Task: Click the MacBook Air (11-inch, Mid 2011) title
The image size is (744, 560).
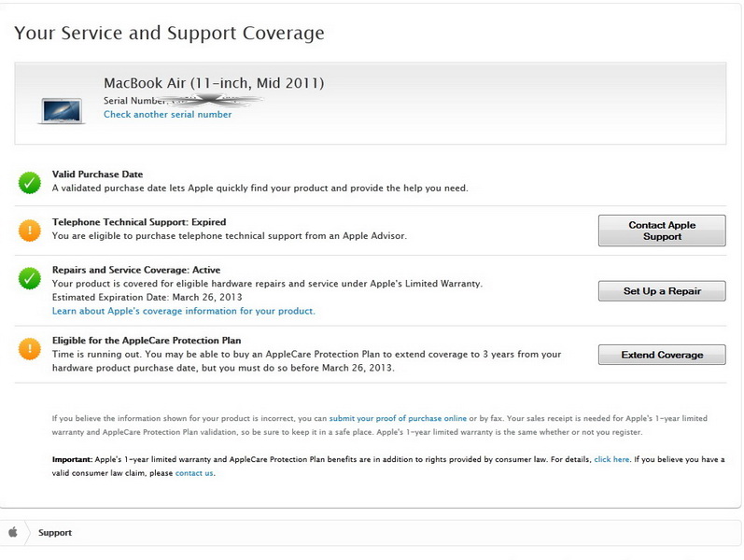Action: [214, 83]
